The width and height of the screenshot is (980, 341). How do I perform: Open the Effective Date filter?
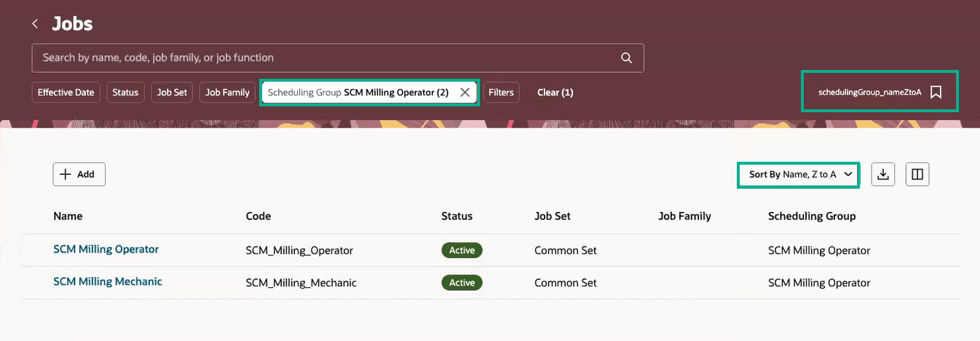(66, 93)
